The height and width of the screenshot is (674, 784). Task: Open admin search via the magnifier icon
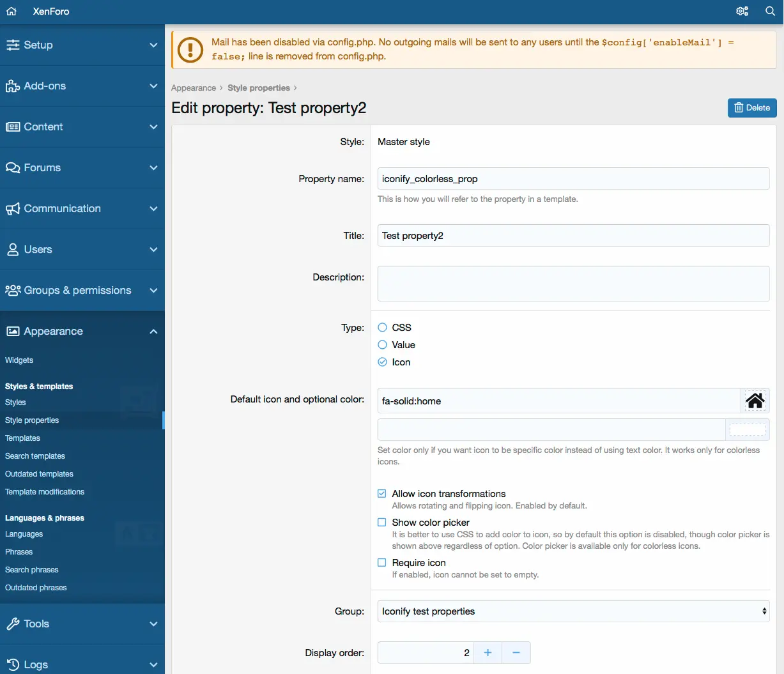coord(770,11)
